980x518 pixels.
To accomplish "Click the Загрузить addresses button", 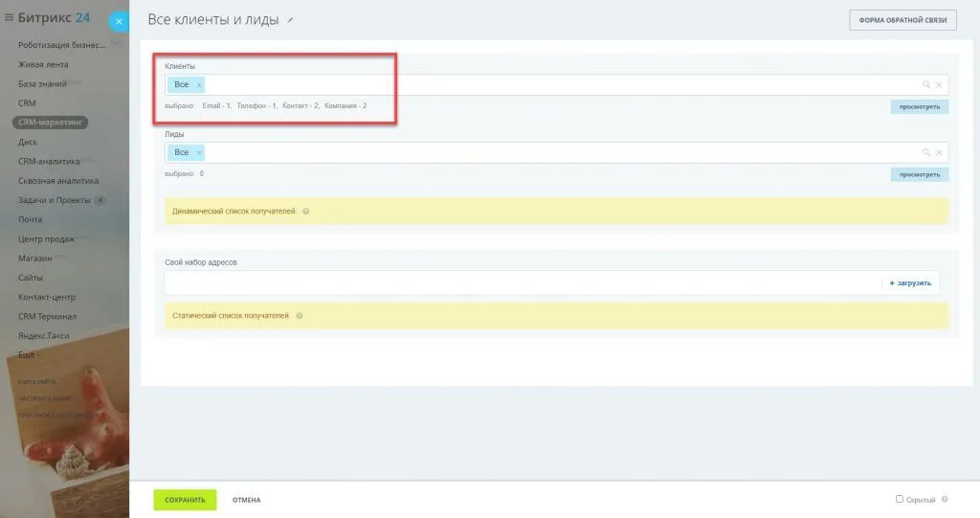I will click(x=910, y=283).
